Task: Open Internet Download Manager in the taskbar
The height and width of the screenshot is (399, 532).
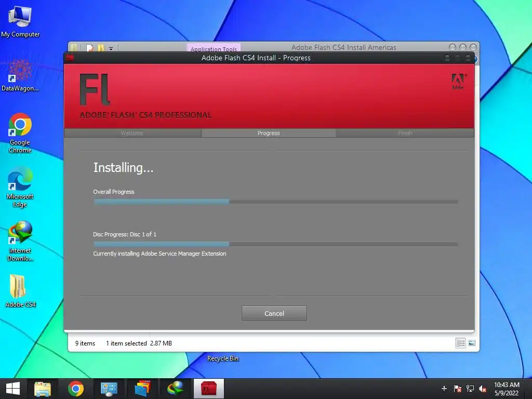Action: tap(176, 389)
